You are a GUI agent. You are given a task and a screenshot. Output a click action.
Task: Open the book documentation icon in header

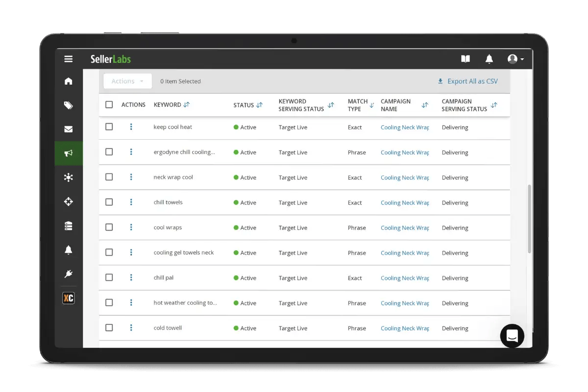465,59
